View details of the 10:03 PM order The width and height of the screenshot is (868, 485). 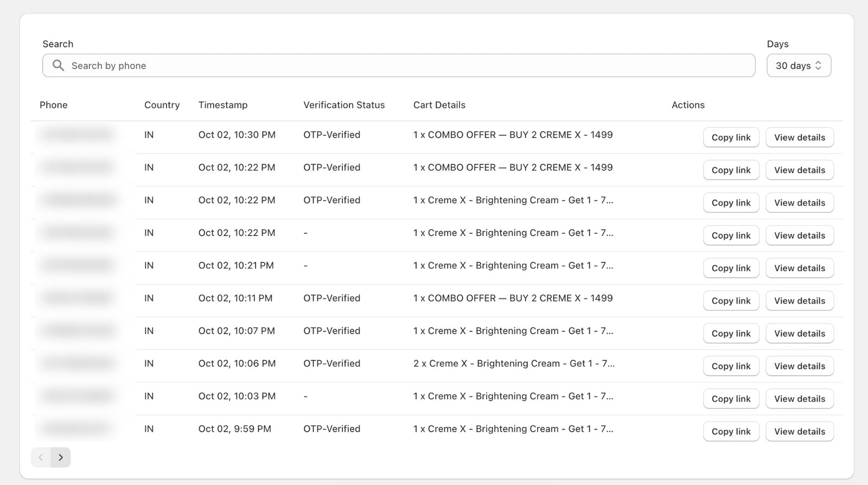click(800, 399)
